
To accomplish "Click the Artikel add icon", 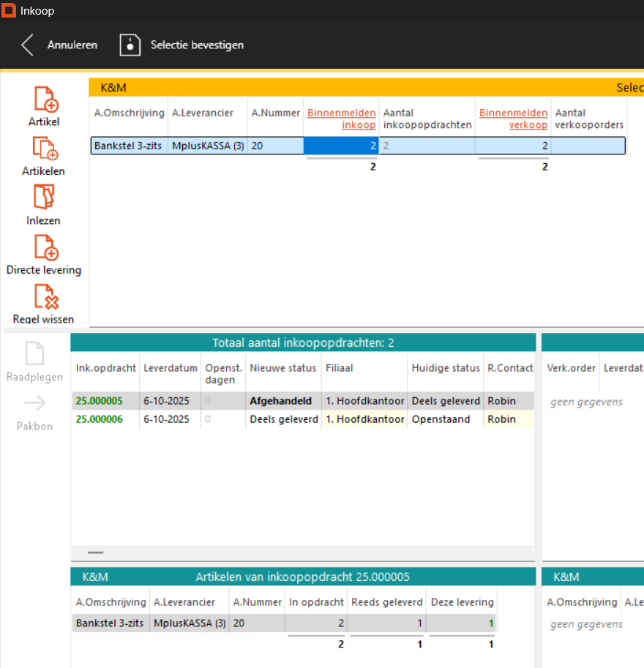I will 45,99.
